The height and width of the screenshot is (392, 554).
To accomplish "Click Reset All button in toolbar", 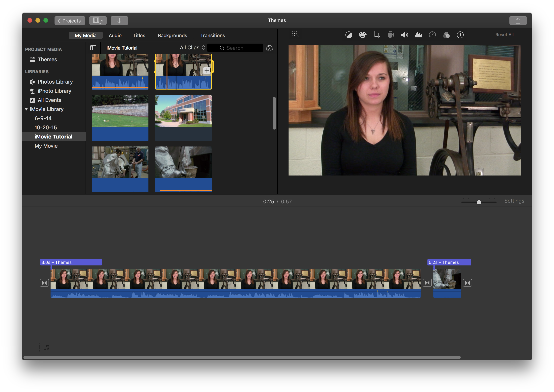I will 505,35.
